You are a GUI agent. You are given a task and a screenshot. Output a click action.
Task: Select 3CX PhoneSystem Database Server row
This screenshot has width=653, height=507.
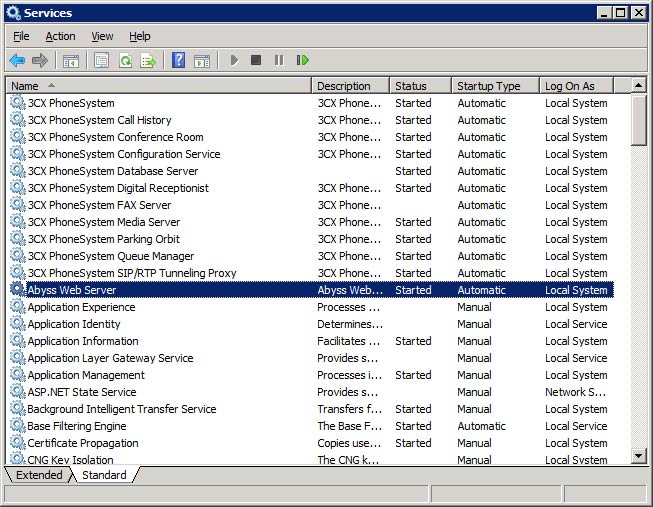pos(310,171)
